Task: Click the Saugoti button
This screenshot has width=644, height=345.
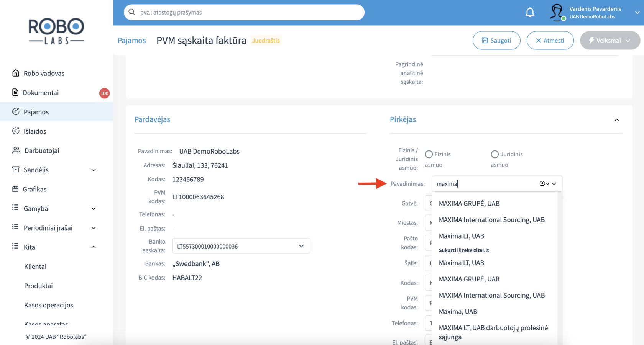Action: pyautogui.click(x=496, y=40)
